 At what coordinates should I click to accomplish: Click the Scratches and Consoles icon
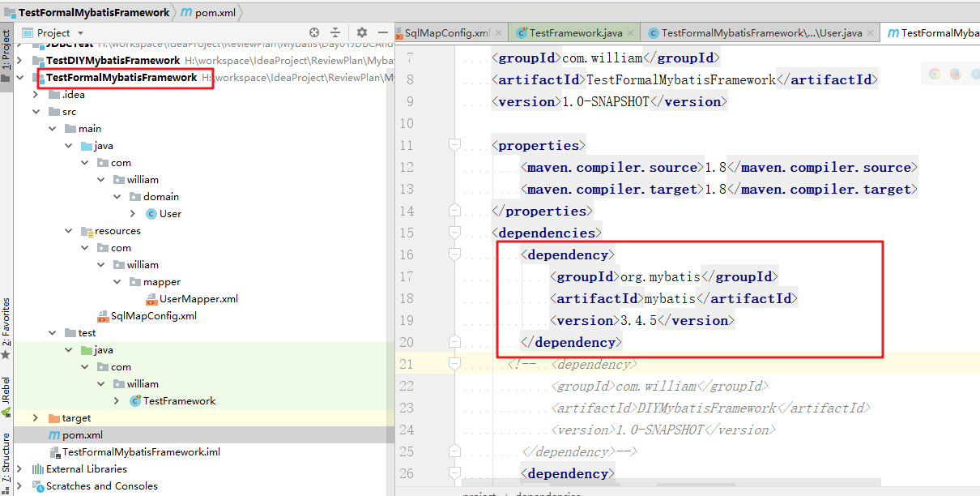point(37,486)
